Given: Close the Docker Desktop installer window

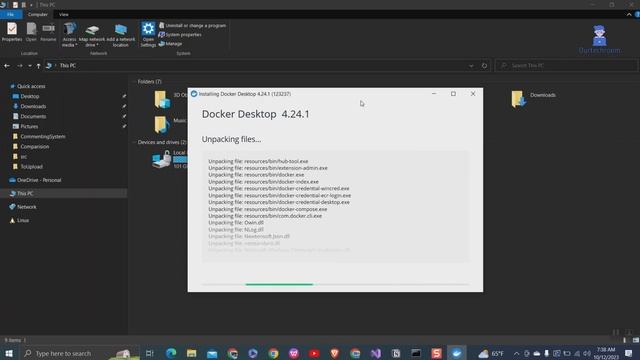Looking at the screenshot, I should (473, 94).
